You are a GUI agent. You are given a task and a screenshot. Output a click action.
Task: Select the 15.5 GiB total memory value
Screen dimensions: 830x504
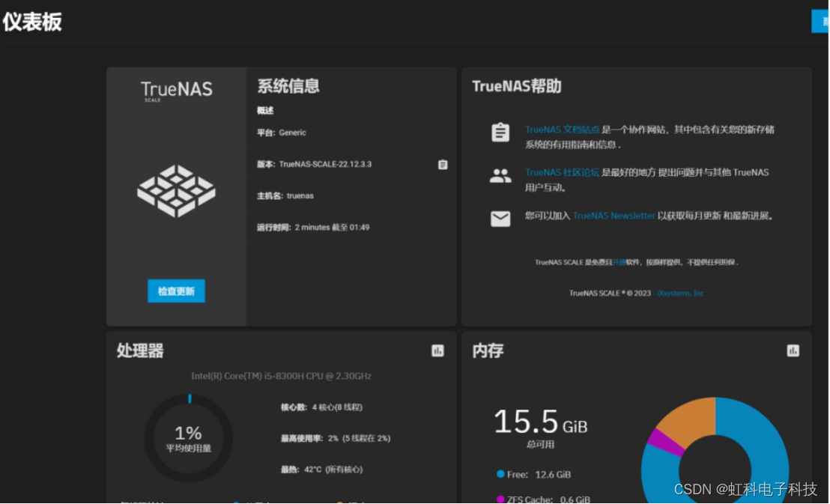(x=540, y=422)
